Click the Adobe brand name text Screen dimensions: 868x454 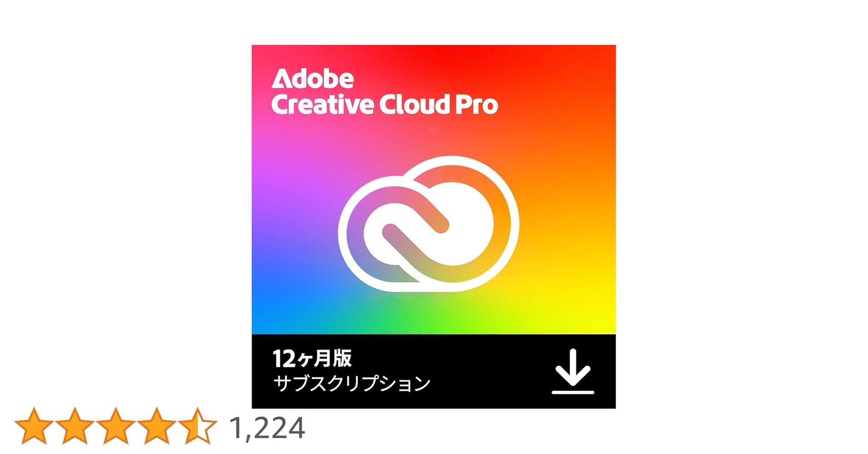coord(313,79)
